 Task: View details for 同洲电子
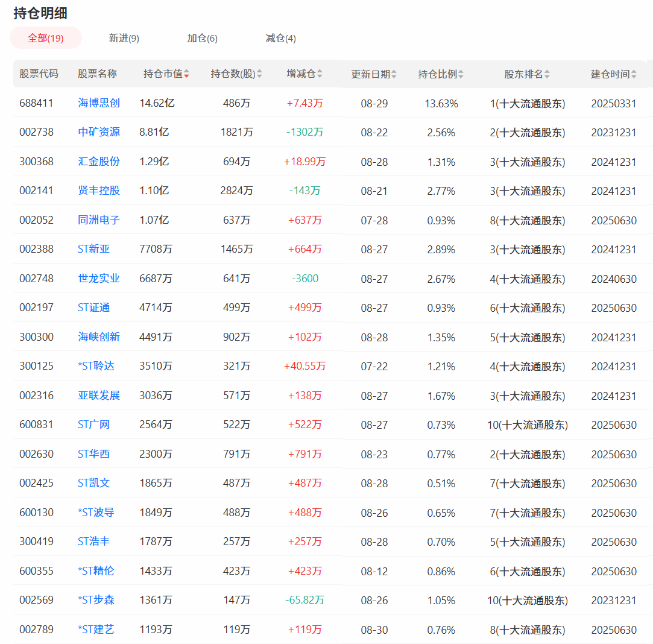99,220
